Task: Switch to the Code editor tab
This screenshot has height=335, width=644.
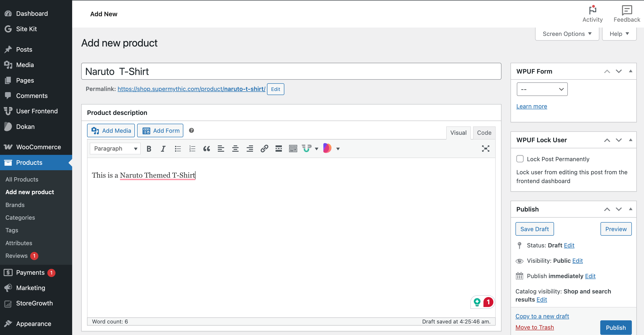Action: click(x=484, y=133)
